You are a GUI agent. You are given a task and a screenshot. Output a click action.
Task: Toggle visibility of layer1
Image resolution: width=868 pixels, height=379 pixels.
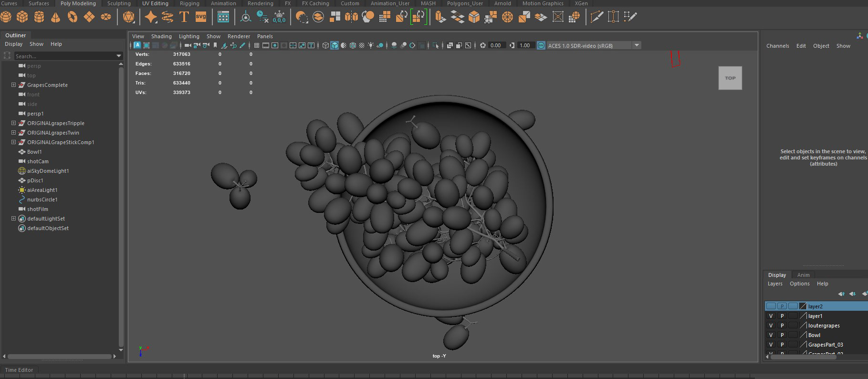[x=771, y=316]
